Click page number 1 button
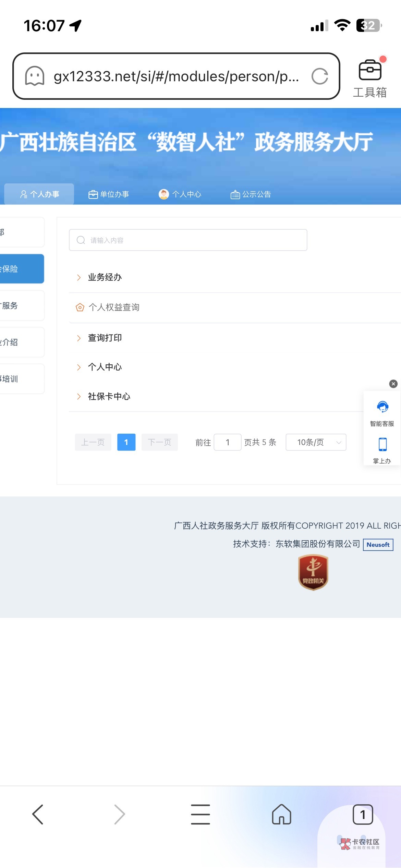Screen dimensions: 401x868 (126, 442)
